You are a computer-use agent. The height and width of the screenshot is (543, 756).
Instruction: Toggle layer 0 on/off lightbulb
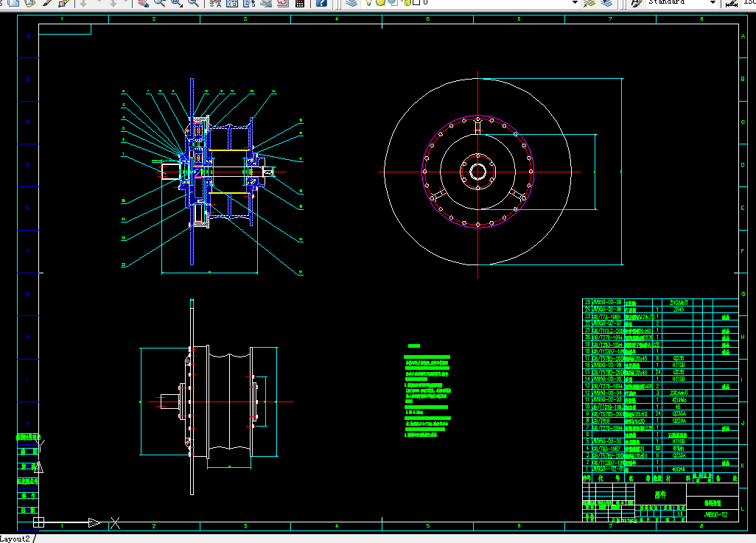(369, 2)
